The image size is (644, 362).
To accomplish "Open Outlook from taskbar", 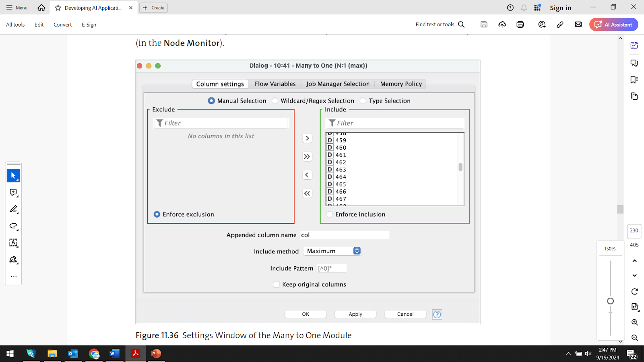I will point(73,354).
